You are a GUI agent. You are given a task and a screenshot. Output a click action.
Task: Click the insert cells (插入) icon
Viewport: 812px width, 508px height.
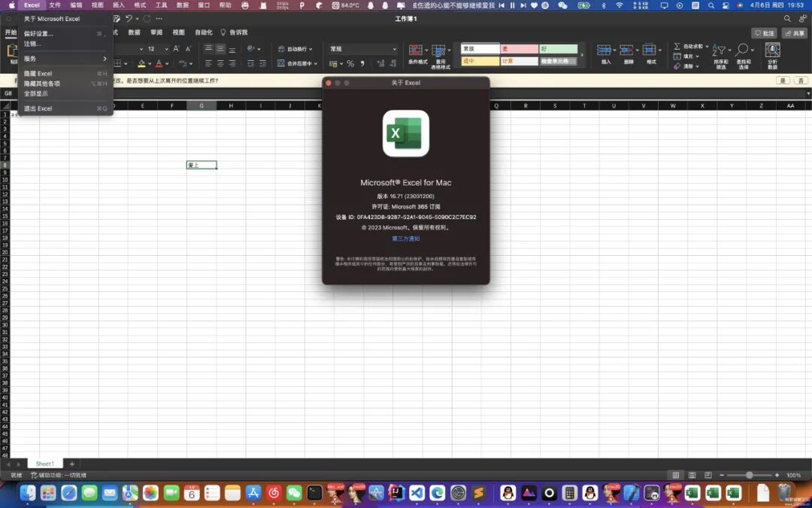(604, 50)
